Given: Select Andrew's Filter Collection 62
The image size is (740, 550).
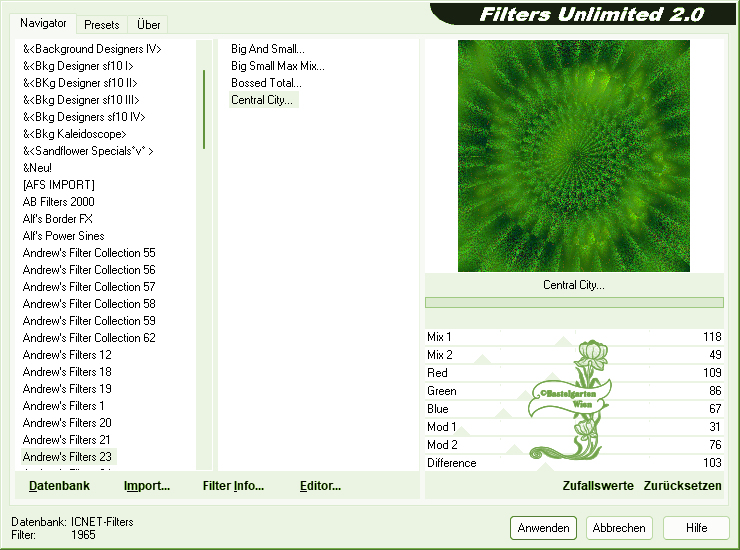Looking at the screenshot, I should (x=89, y=338).
